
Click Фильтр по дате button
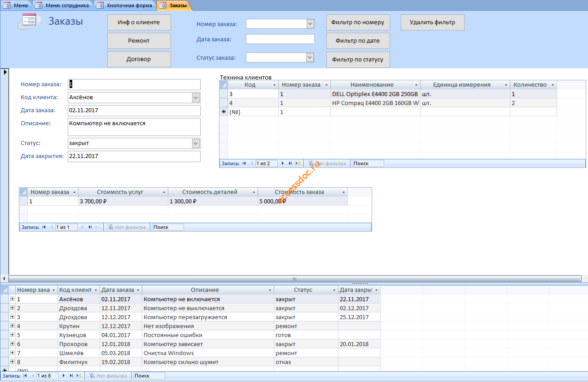coord(358,40)
